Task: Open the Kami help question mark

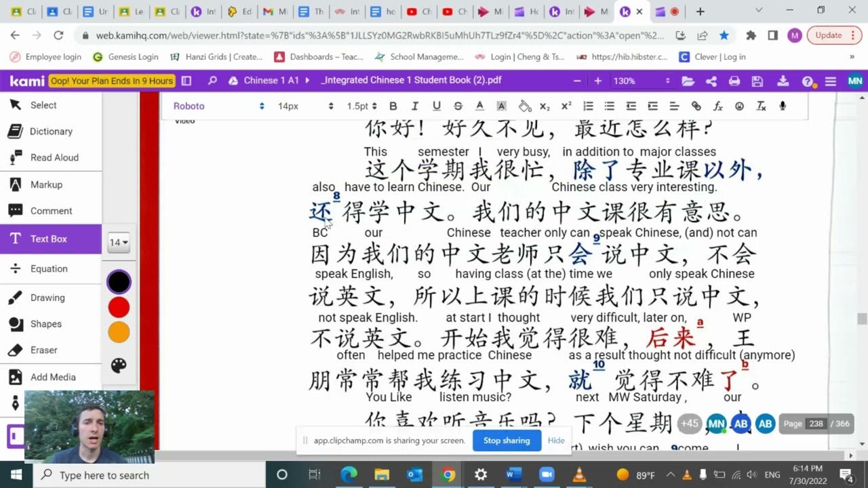Action: pos(808,81)
